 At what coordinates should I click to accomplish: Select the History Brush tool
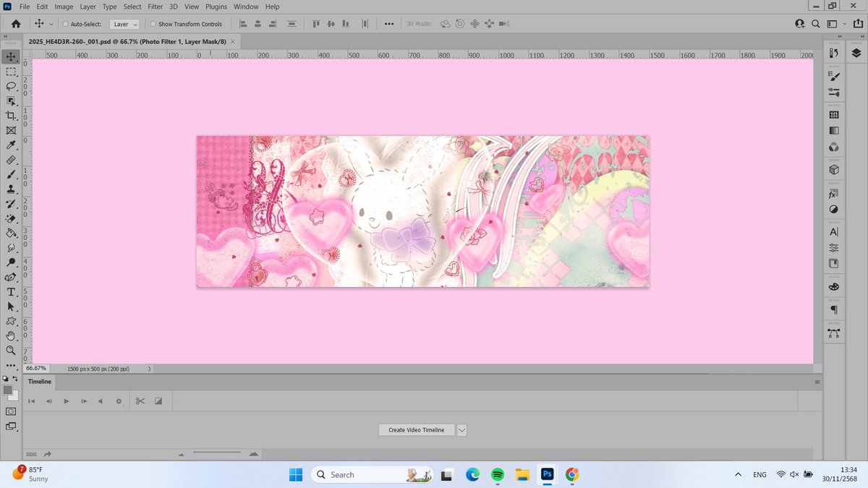pos(11,204)
